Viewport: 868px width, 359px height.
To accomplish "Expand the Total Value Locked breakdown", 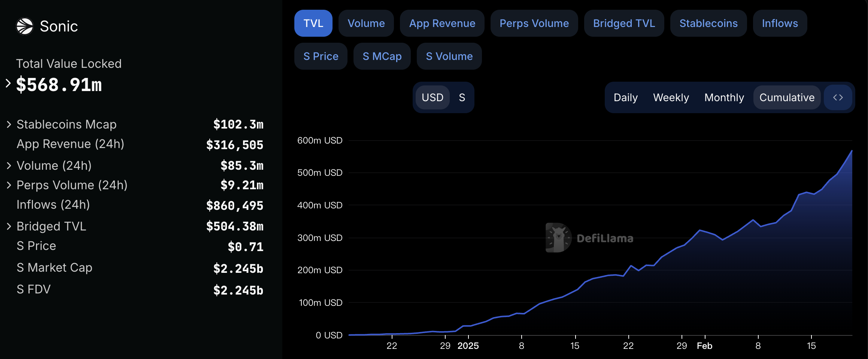I will (8, 83).
